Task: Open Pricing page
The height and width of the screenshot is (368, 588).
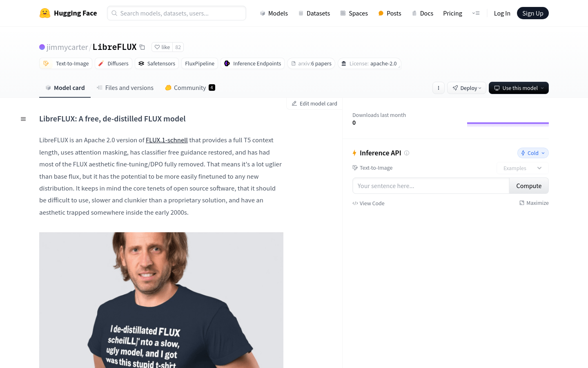Action: click(452, 13)
